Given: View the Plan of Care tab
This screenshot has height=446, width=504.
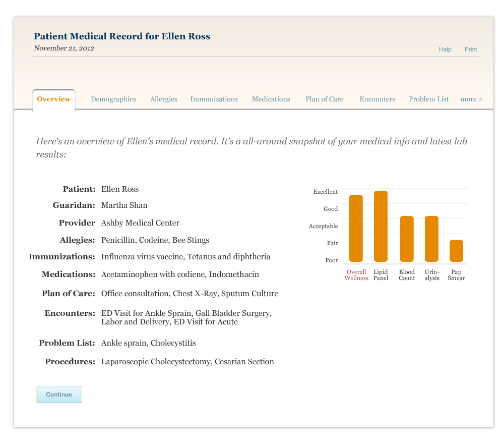Looking at the screenshot, I should tap(324, 99).
